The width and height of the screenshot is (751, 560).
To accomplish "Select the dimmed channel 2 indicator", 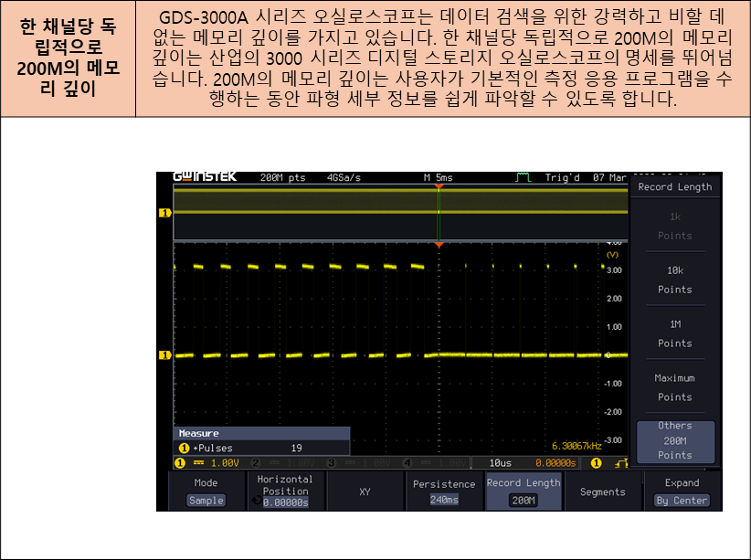I will pos(283,463).
